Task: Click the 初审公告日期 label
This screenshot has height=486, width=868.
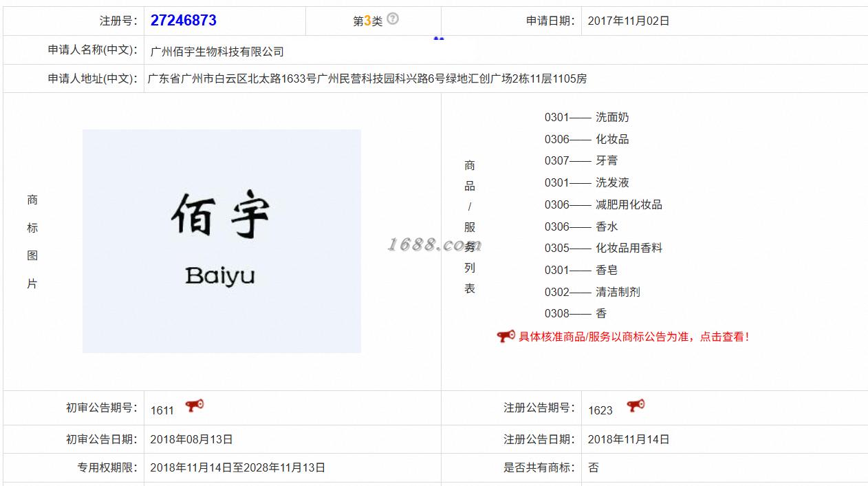Action: click(102, 439)
